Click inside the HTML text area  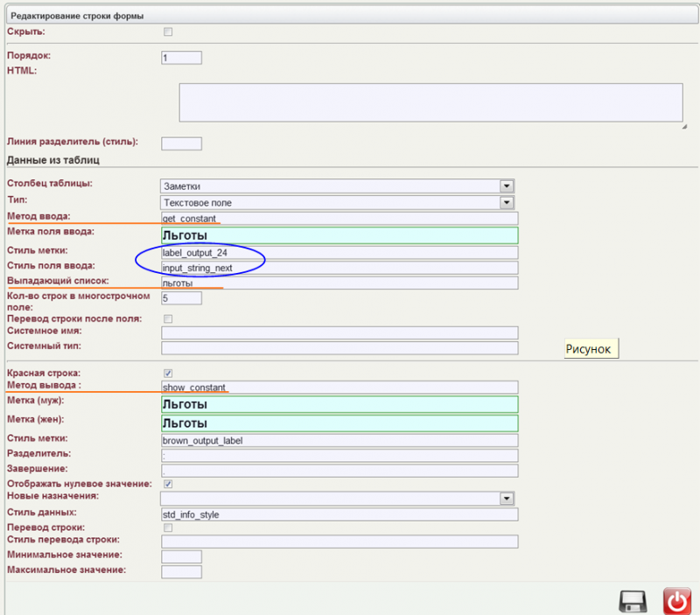tap(430, 102)
